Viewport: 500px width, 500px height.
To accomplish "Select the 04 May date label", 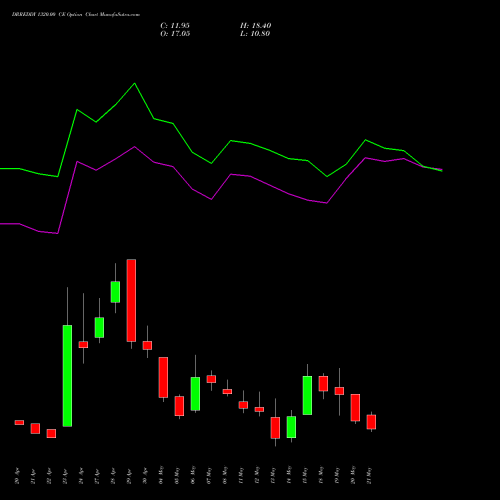I will 161,475.
